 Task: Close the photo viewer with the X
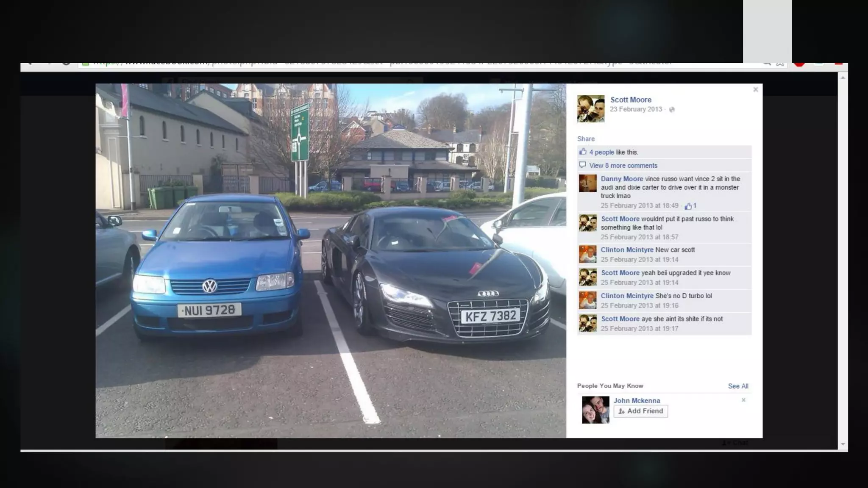[x=755, y=90]
